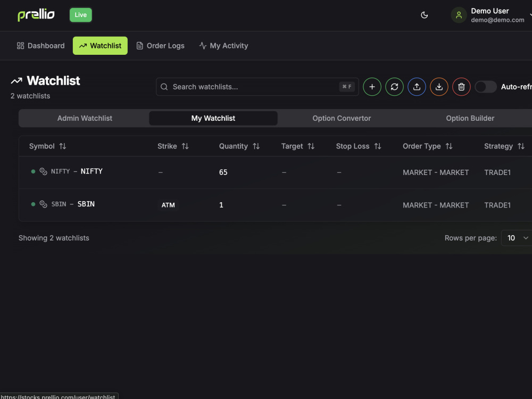The width and height of the screenshot is (532, 399).
Task: Click the Watchlist page heading icon
Action: [16, 81]
